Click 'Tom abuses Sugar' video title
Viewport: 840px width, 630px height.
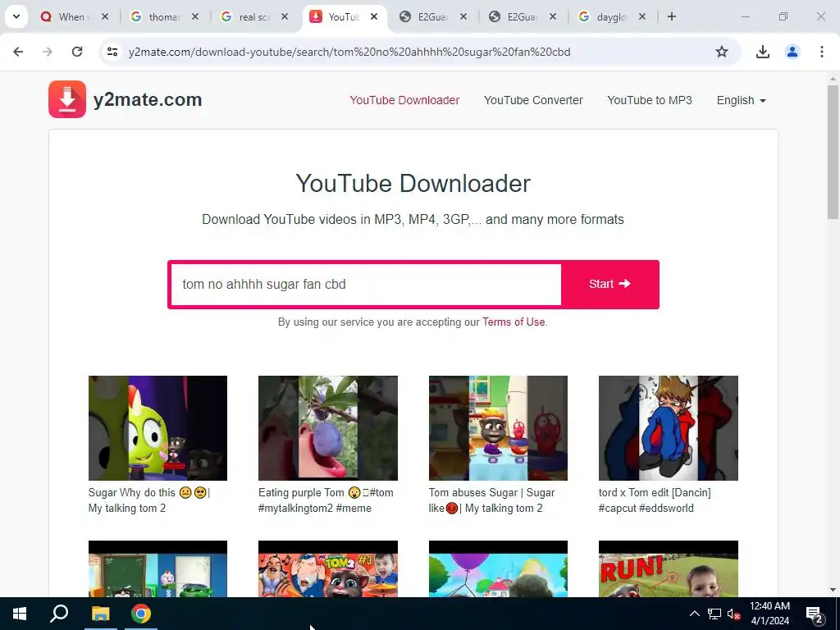[491, 500]
